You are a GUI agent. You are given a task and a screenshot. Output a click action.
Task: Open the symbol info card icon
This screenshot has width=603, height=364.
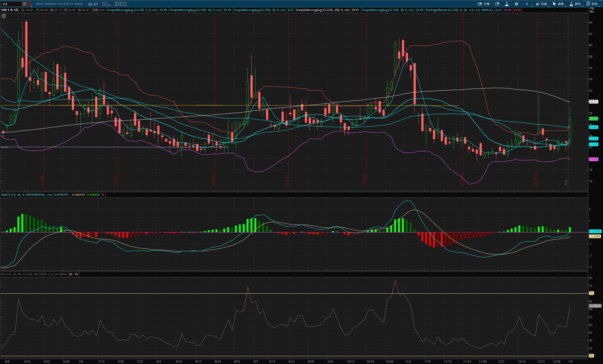tap(497, 4)
